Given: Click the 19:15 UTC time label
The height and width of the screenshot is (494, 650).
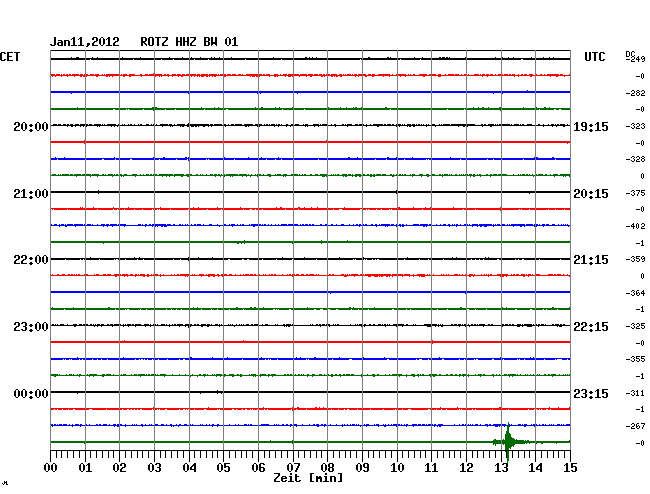Looking at the screenshot, I should pos(591,127).
